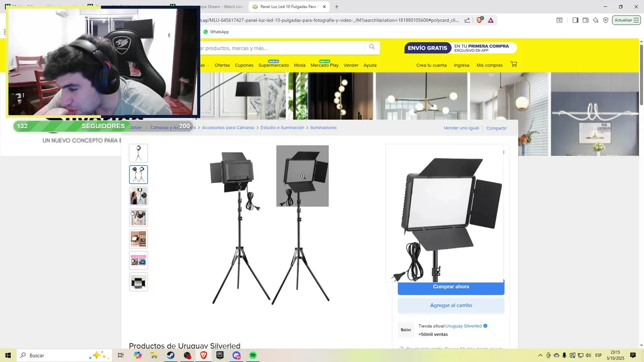644x362 pixels.
Task: Click the main product image of light stands
Action: coord(270,225)
